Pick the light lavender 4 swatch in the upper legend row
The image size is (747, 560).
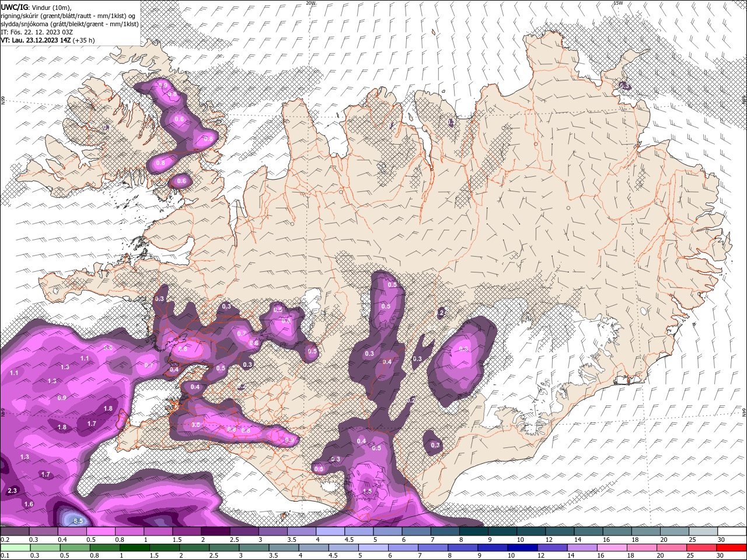click(x=330, y=531)
